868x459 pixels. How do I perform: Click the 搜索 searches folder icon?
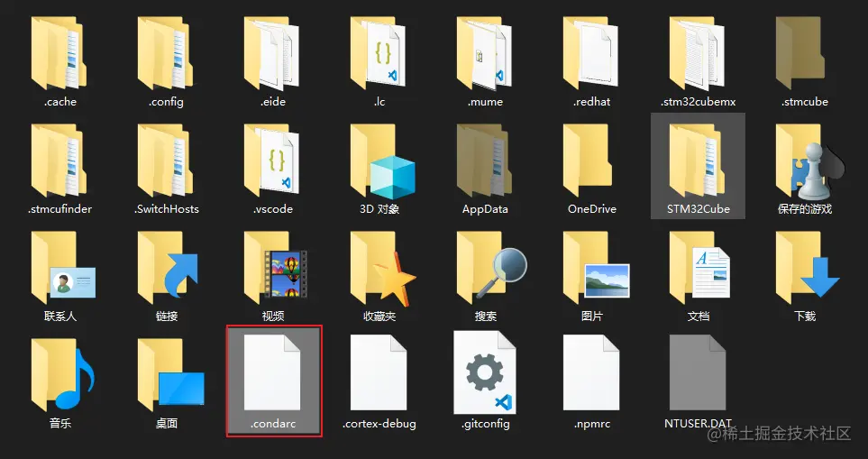[491, 269]
